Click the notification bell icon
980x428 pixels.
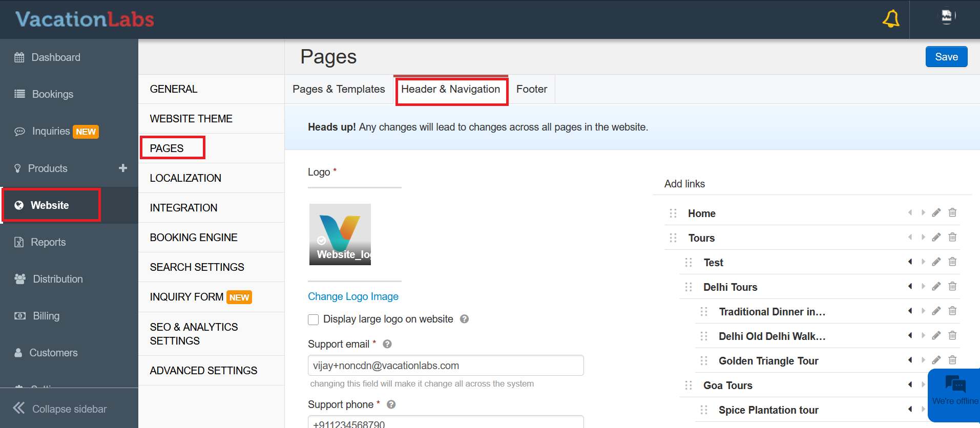tap(891, 19)
